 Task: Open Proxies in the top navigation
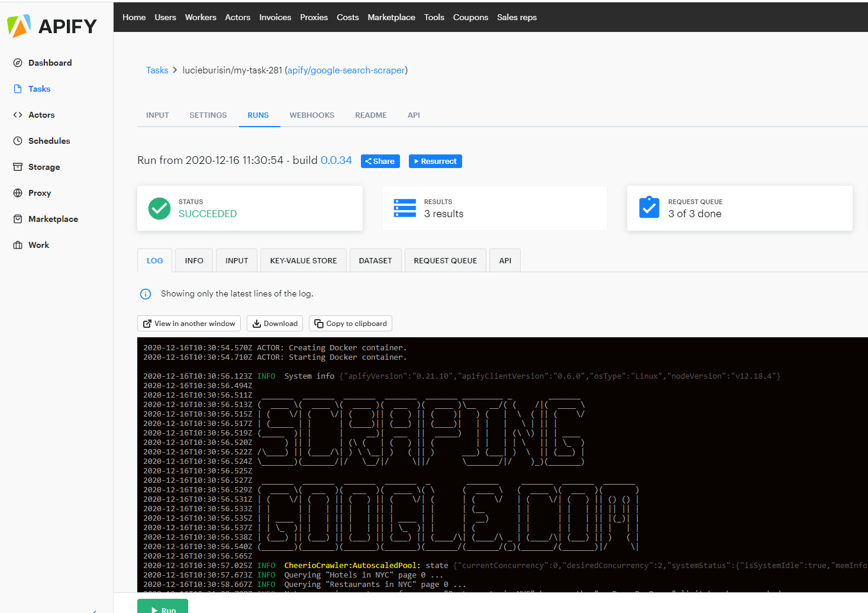coord(314,17)
